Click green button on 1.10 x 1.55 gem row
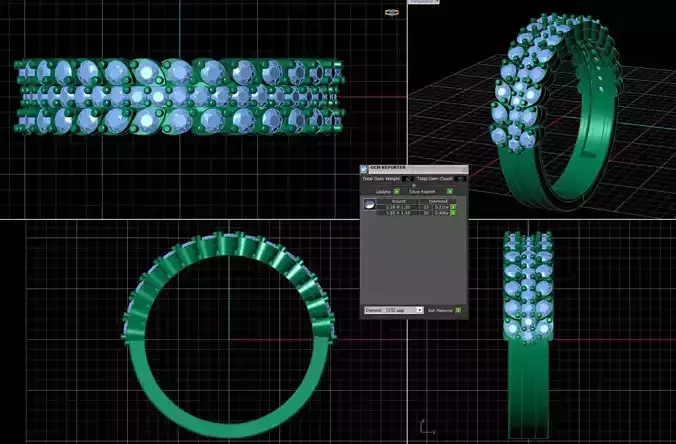Image resolution: width=676 pixels, height=444 pixels. [453, 207]
